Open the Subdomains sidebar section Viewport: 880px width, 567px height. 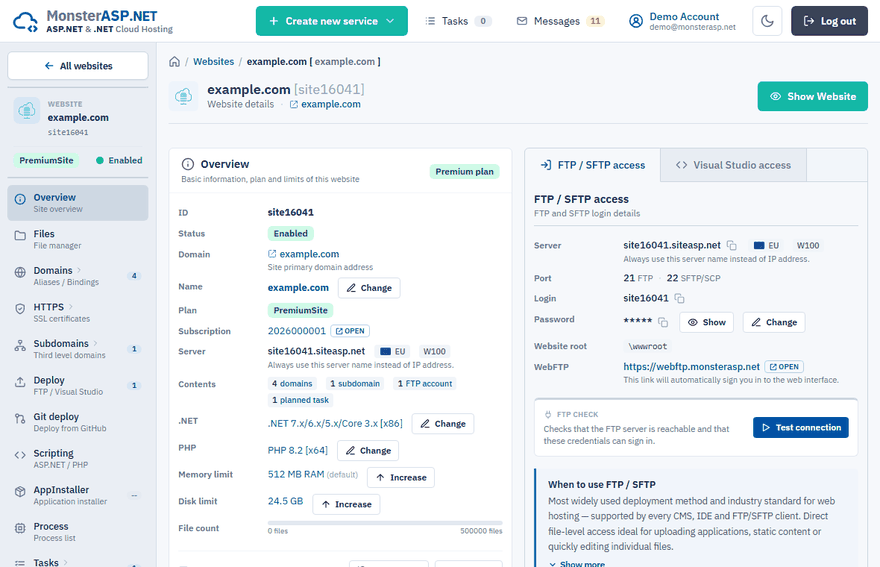78,349
